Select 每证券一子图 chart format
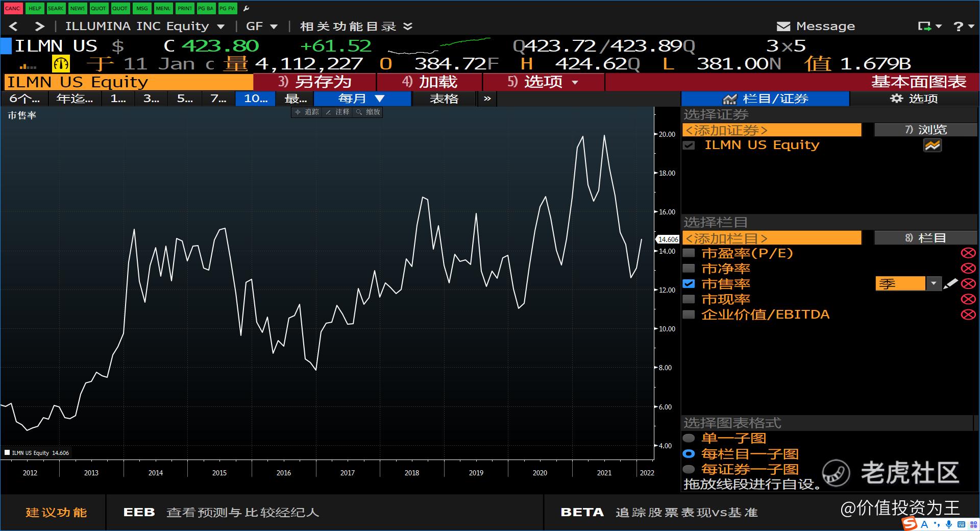Viewport: 980px width, 531px height. coord(689,469)
